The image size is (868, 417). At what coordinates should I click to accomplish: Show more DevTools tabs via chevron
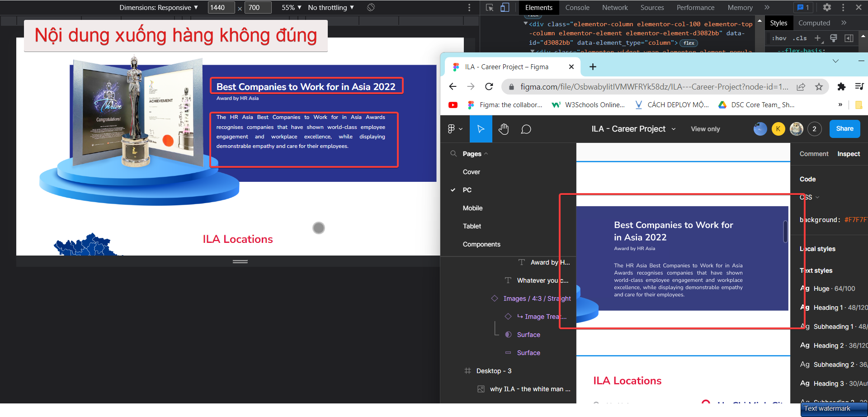tap(767, 8)
